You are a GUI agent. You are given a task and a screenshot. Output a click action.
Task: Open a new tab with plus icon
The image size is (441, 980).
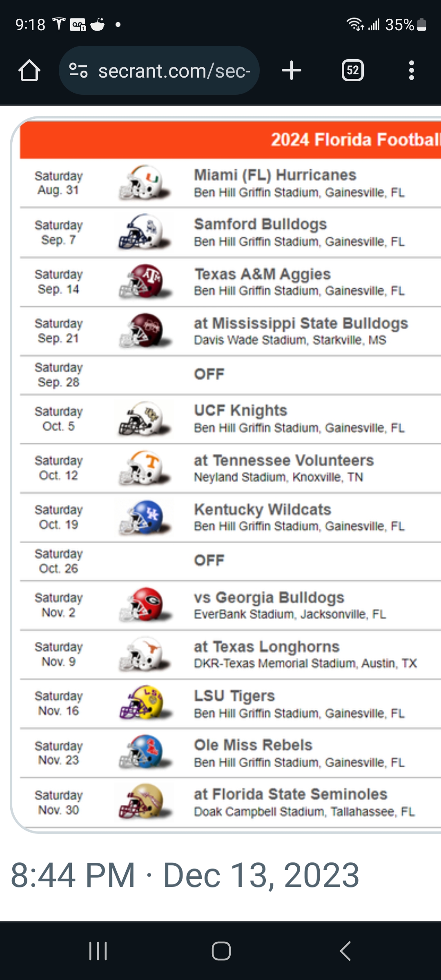pyautogui.click(x=292, y=70)
